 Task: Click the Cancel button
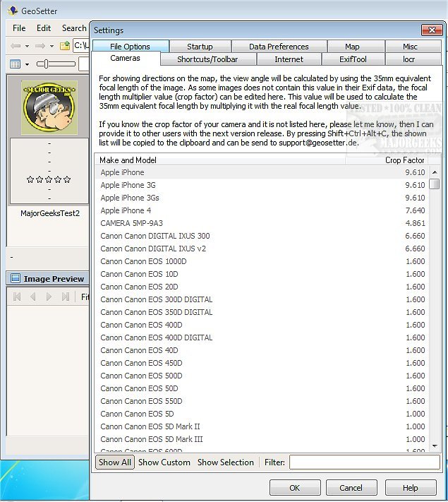[351, 488]
